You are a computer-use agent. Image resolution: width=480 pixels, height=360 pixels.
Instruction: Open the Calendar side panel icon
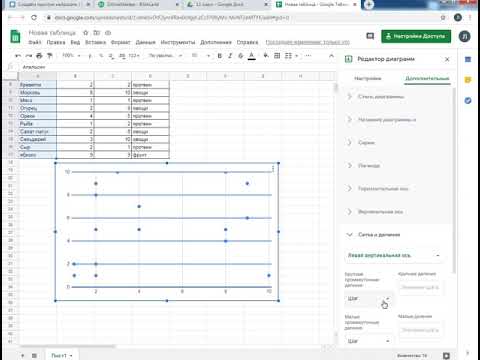[468, 59]
